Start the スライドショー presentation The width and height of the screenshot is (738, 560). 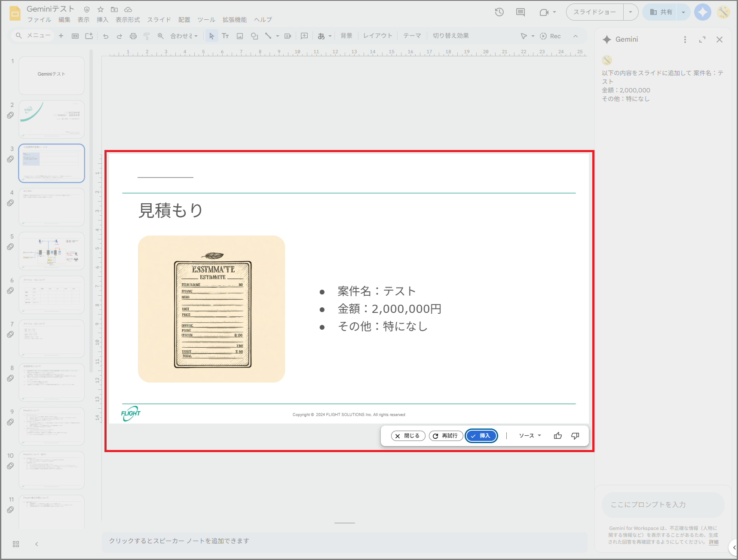point(594,12)
